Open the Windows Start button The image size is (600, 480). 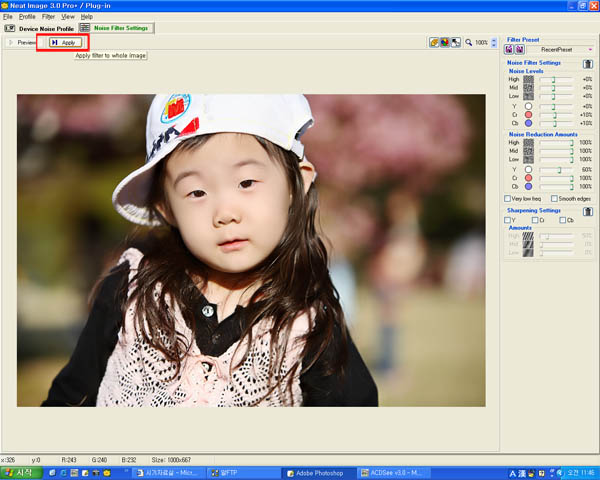tap(21, 473)
